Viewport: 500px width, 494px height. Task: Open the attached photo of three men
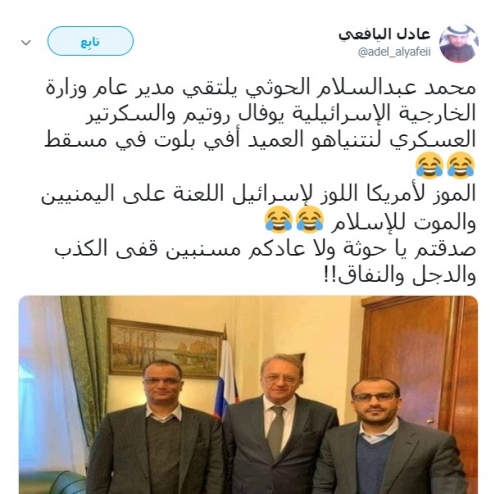(x=248, y=395)
